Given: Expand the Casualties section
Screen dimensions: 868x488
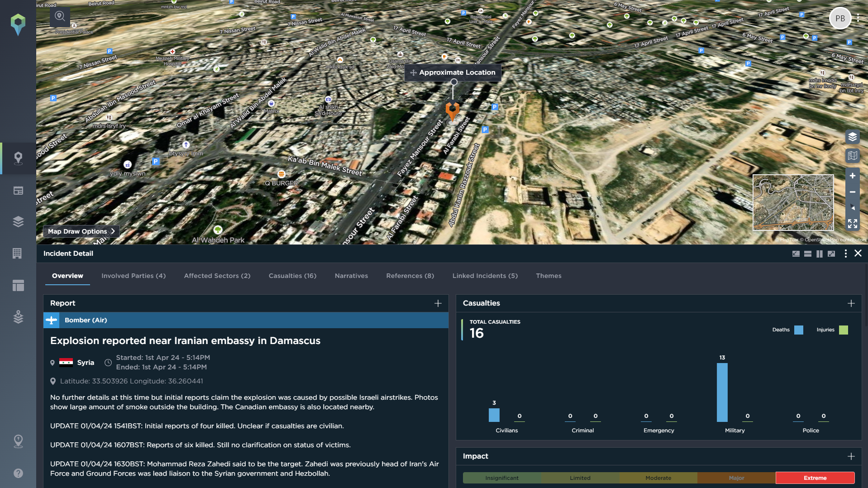Looking at the screenshot, I should coord(851,303).
